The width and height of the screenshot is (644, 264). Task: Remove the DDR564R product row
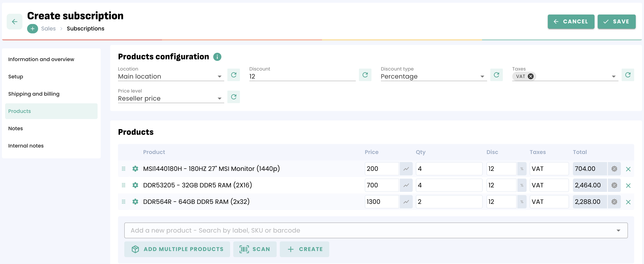pyautogui.click(x=628, y=202)
